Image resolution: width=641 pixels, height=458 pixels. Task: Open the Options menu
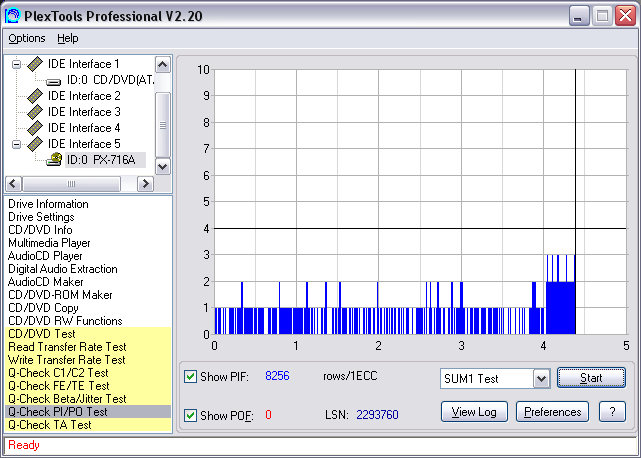[27, 38]
